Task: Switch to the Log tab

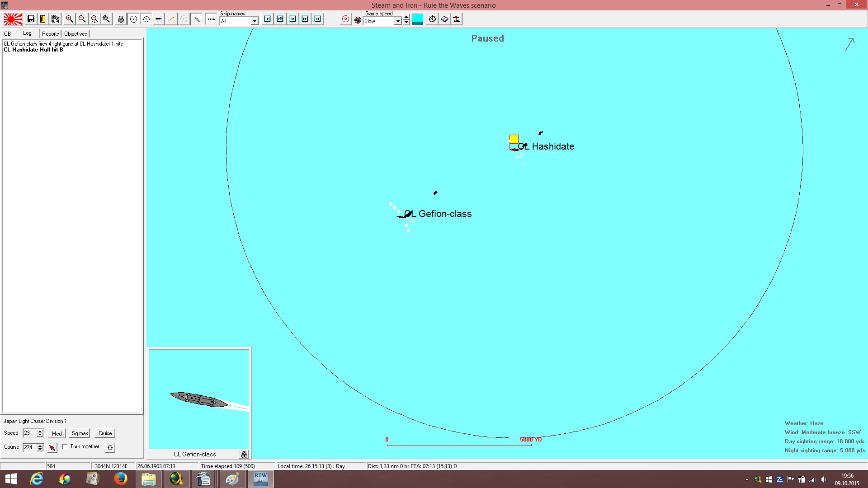Action: tap(28, 33)
